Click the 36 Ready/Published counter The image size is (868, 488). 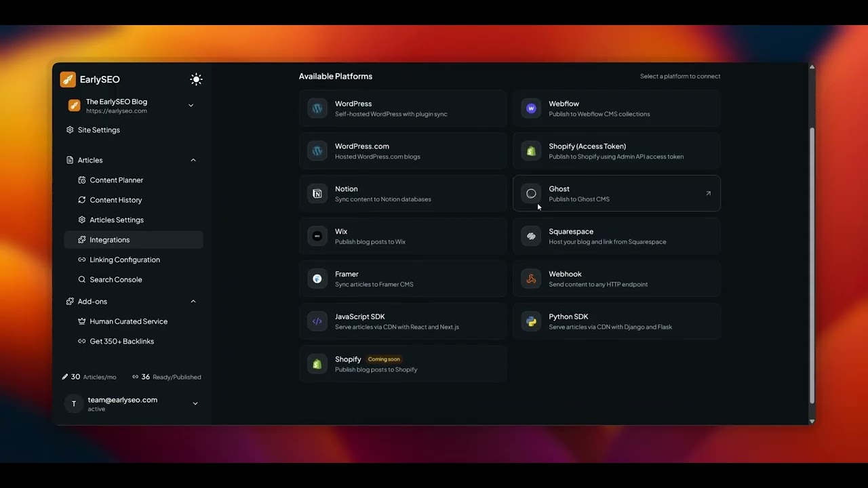coord(167,377)
